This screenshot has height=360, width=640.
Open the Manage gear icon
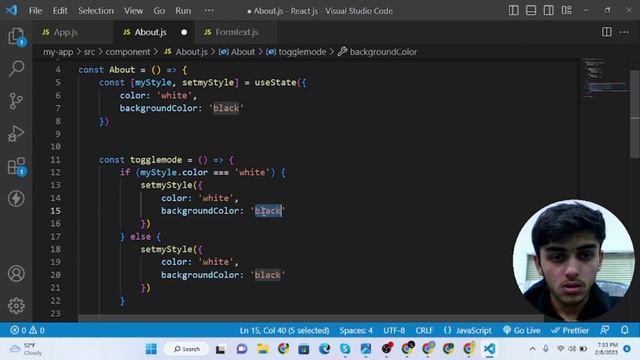click(x=16, y=305)
